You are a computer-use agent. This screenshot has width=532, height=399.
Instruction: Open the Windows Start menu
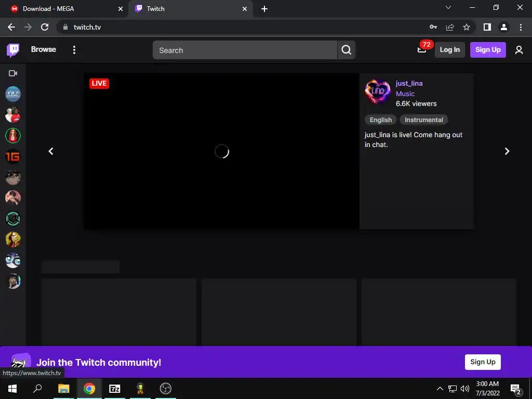[12, 389]
